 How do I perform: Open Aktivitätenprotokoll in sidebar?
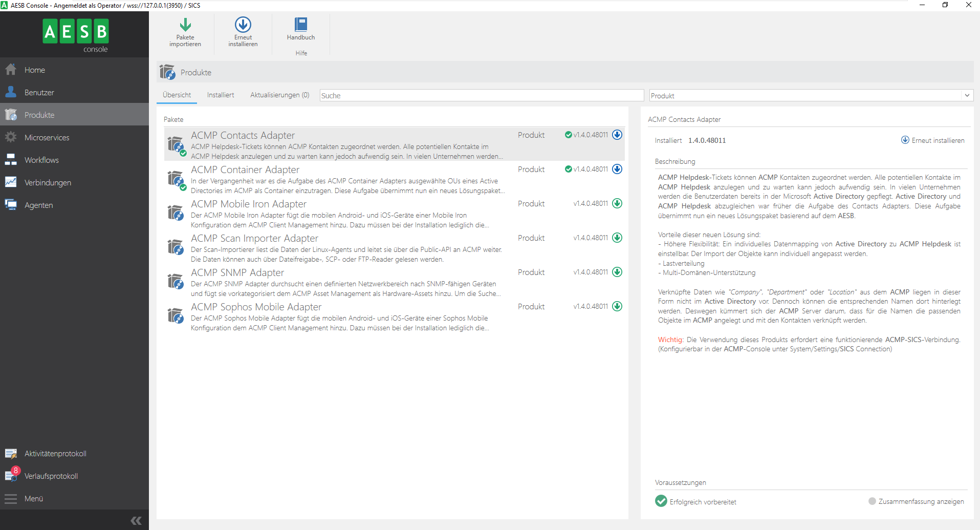(74, 453)
